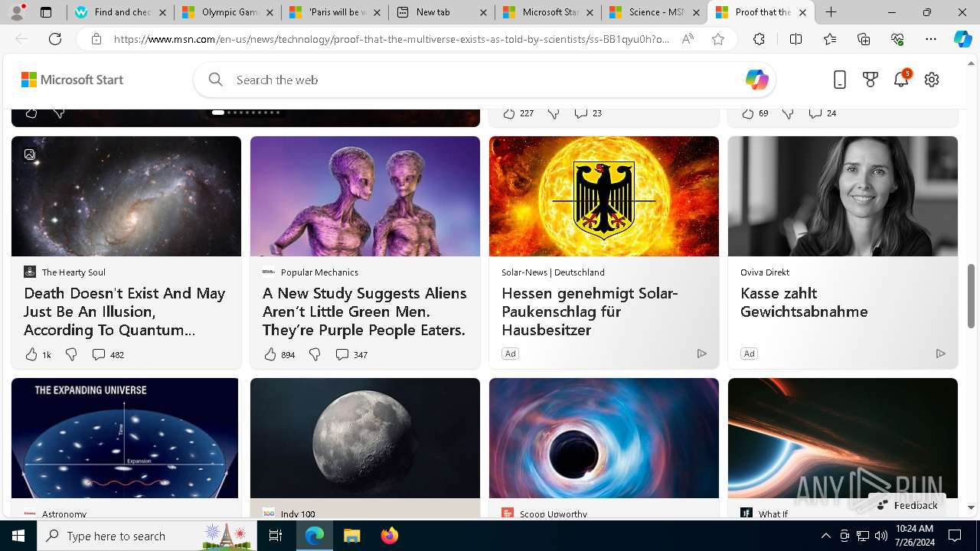
Task: Click the moon article thumbnail
Action: pos(365,438)
